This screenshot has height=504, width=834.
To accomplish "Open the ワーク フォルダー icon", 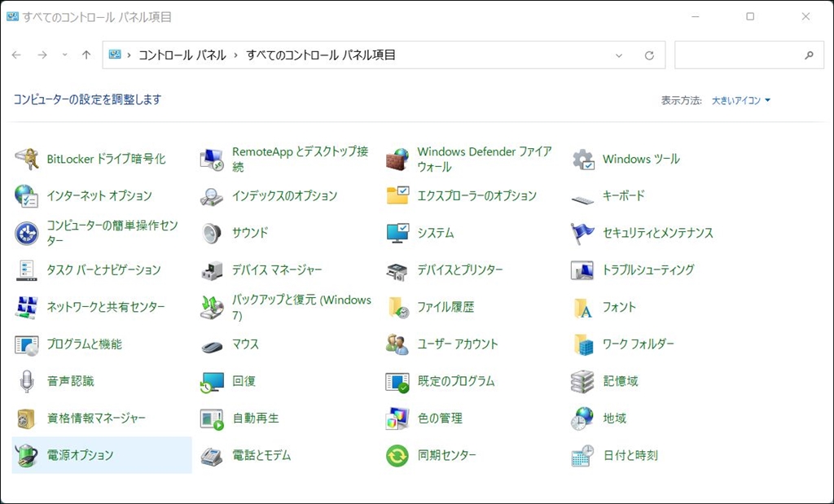I will (583, 344).
